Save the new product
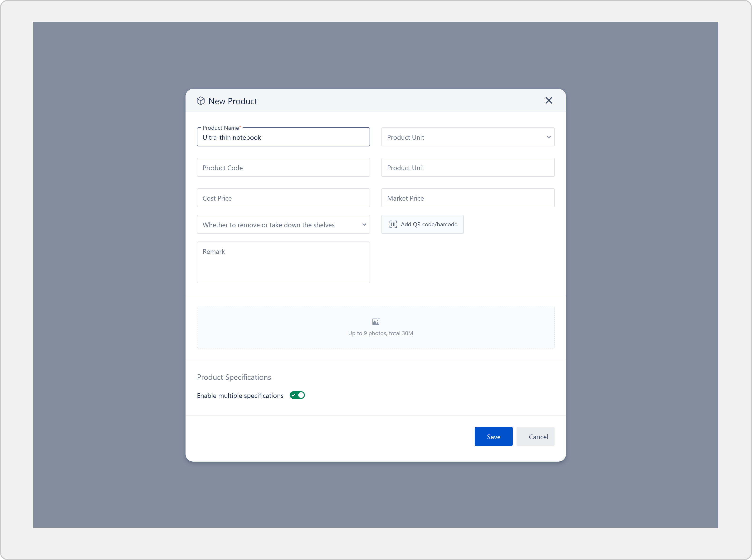The height and width of the screenshot is (560, 752). pos(493,437)
